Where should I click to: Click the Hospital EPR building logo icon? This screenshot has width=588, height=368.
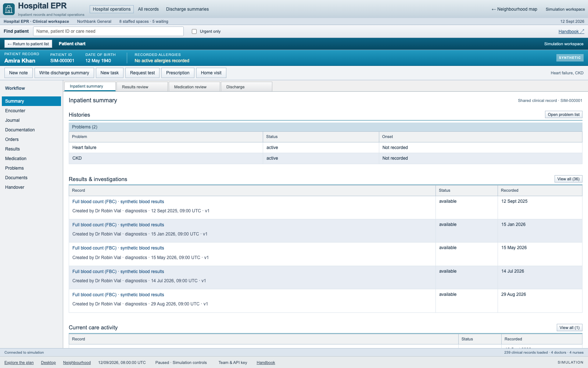pos(9,9)
